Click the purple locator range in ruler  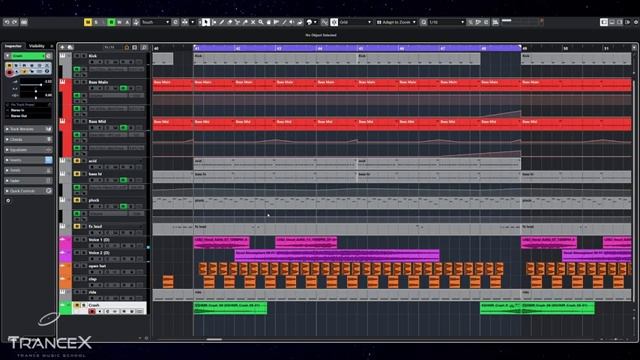tap(357, 48)
